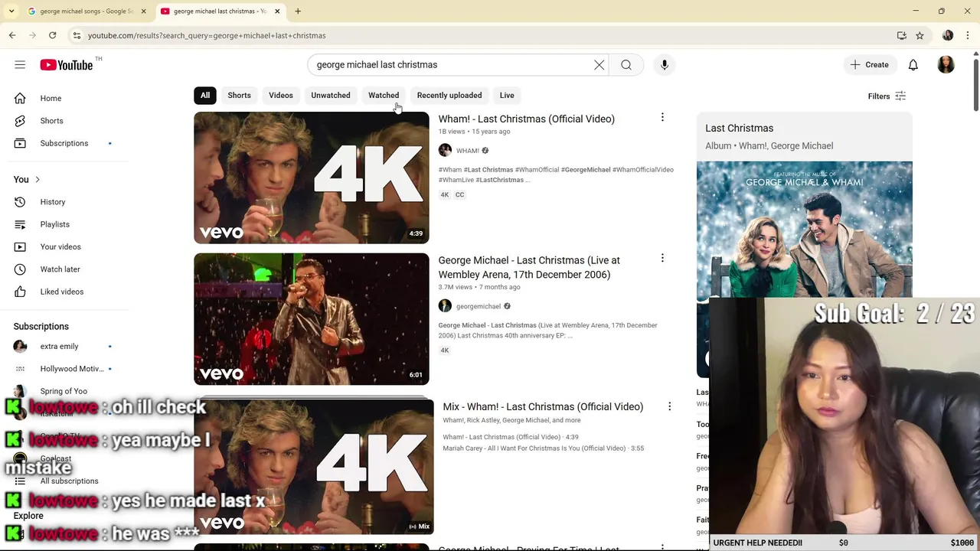Open extra emily subscription channel
This screenshot has height=551, width=980.
pos(60,347)
